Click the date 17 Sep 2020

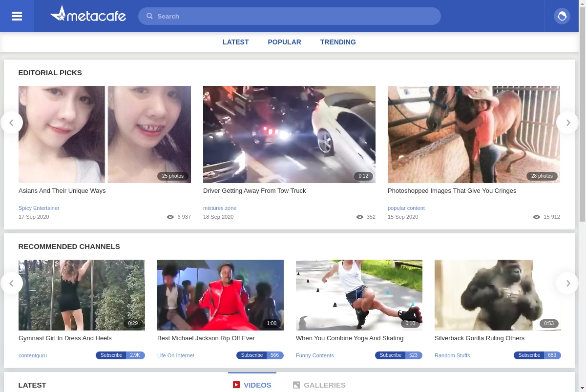pos(34,217)
